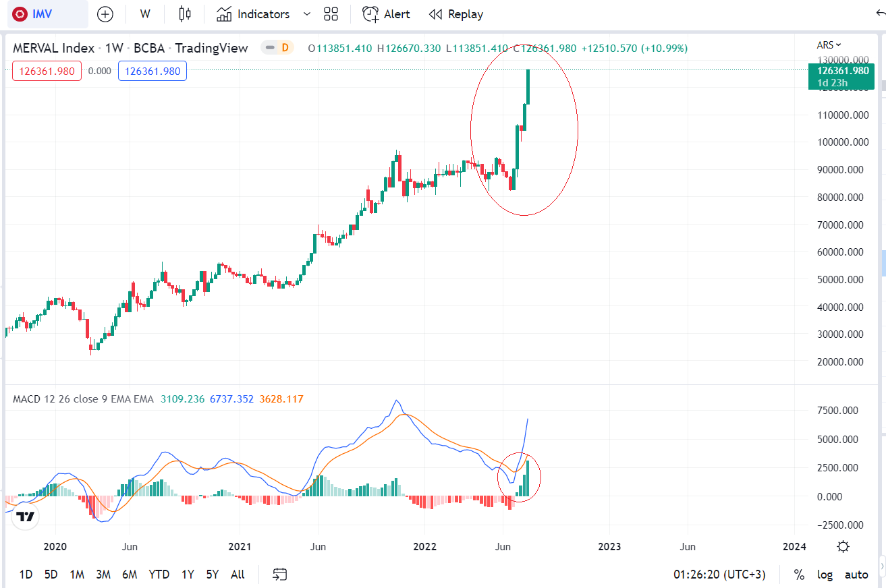The image size is (886, 588).
Task: Set the date range to 1Y
Action: click(188, 575)
